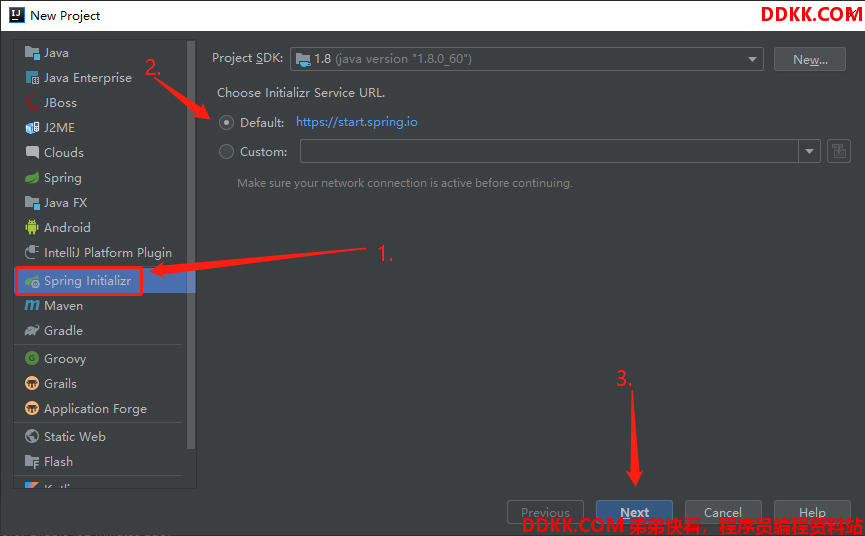Expand the Custom URL dropdown arrow
Image resolution: width=865 pixels, height=536 pixels.
(x=809, y=151)
